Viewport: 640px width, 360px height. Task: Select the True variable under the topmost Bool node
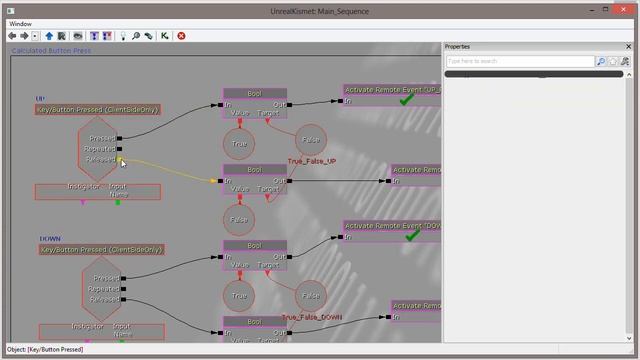(239, 144)
